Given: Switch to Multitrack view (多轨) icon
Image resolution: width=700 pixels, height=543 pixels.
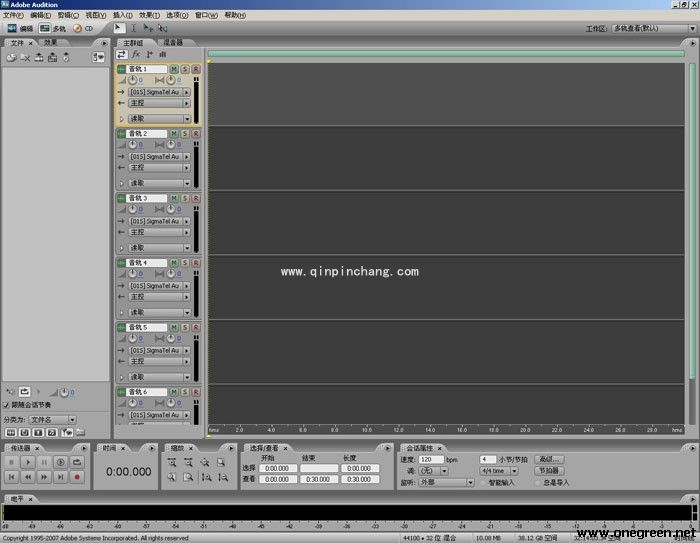Looking at the screenshot, I should [x=45, y=28].
